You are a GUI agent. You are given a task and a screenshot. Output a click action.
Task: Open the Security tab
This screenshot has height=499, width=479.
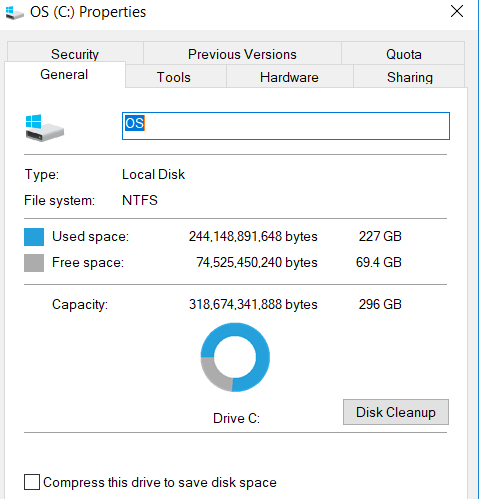point(75,53)
